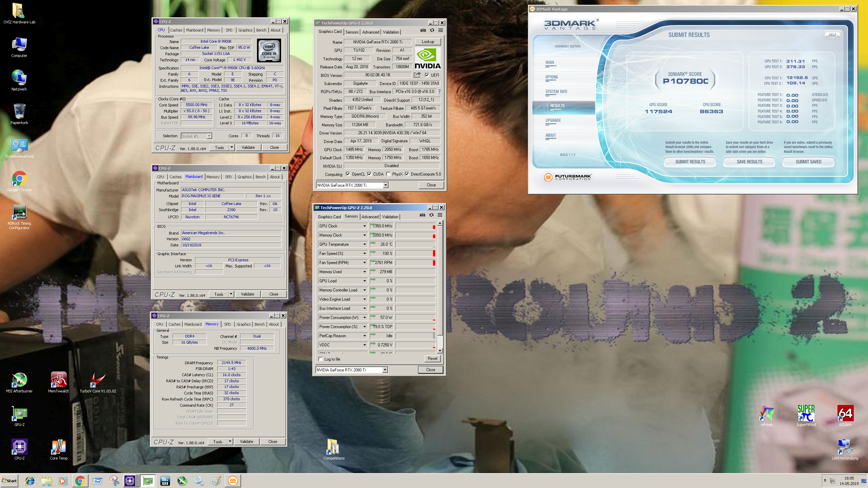Launch TurboV Core V1.03.02 shortcut
This screenshot has height=488, width=868.
pos(98,382)
